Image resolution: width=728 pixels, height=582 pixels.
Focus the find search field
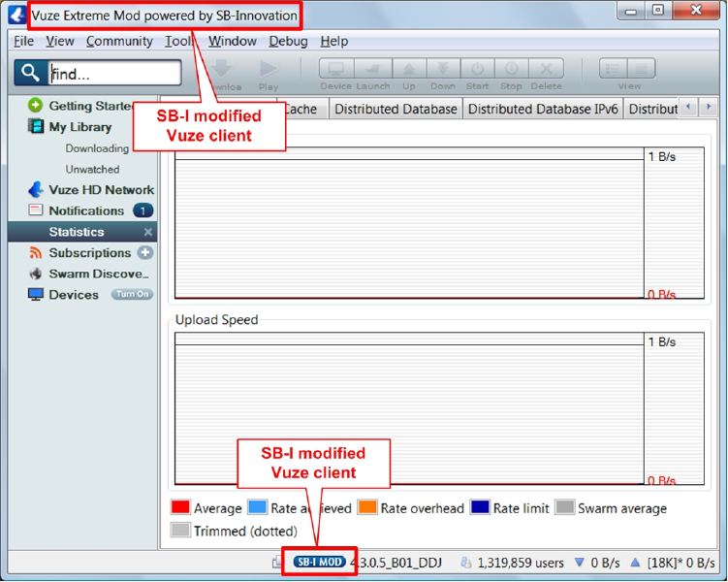click(114, 73)
